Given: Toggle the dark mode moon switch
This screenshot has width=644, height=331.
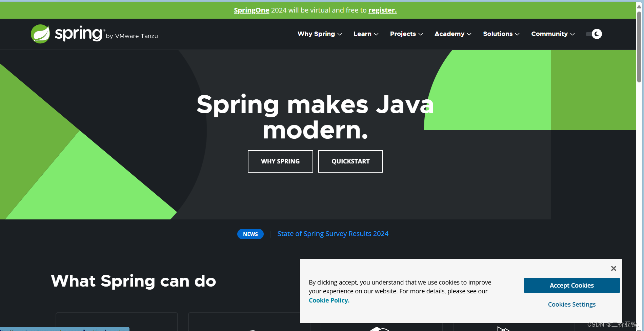Looking at the screenshot, I should (594, 34).
